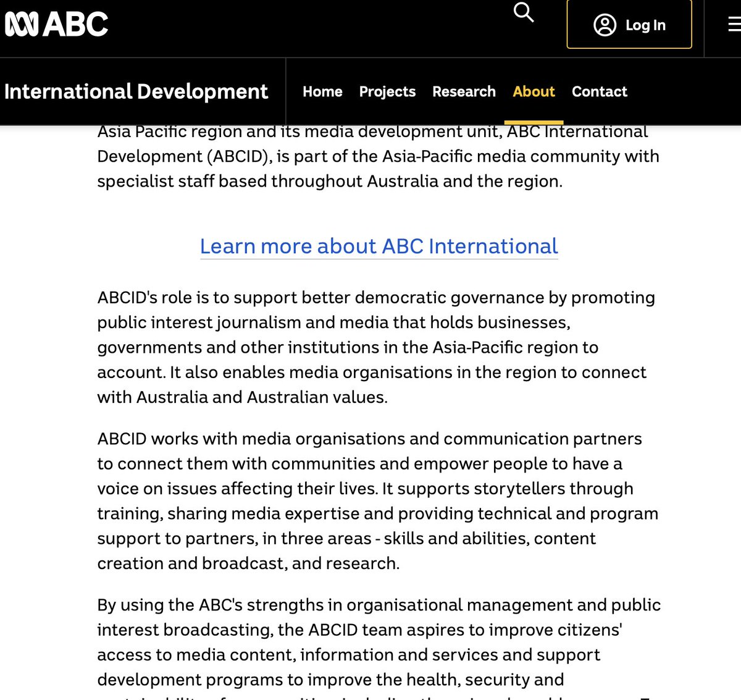Click the International Development site title
The height and width of the screenshot is (700, 741).
[x=136, y=91]
